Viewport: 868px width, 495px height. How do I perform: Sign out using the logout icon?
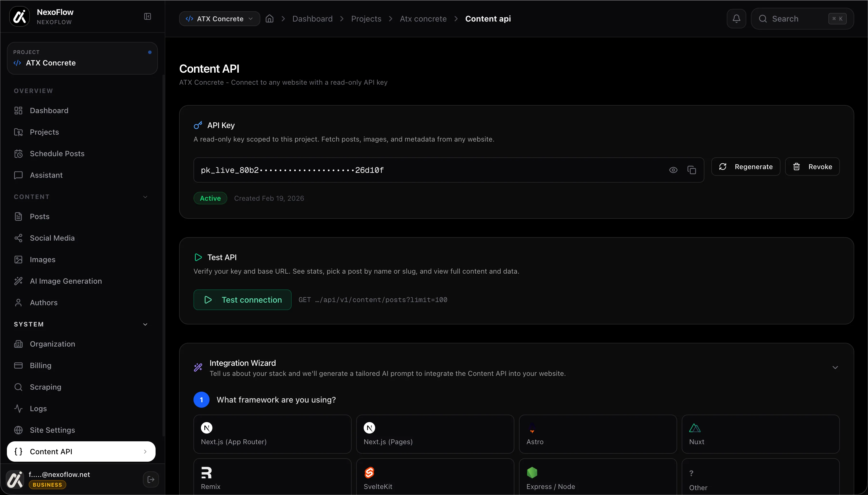coord(151,479)
